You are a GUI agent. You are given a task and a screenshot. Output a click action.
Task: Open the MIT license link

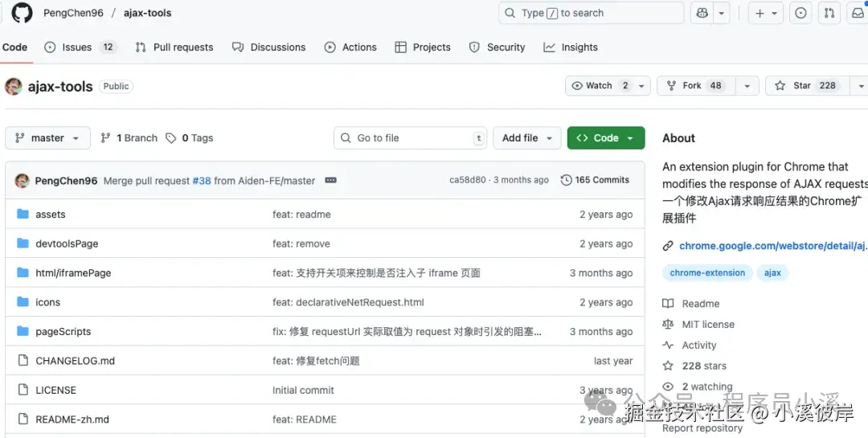click(x=698, y=325)
